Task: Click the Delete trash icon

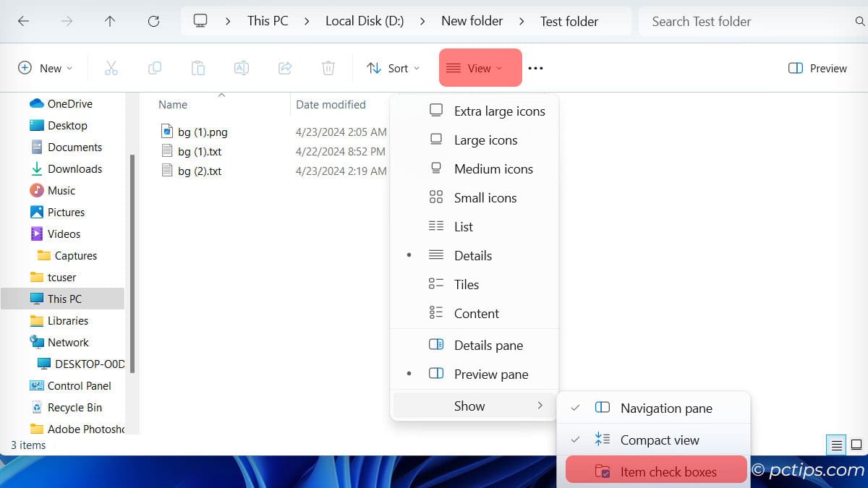Action: pyautogui.click(x=328, y=67)
